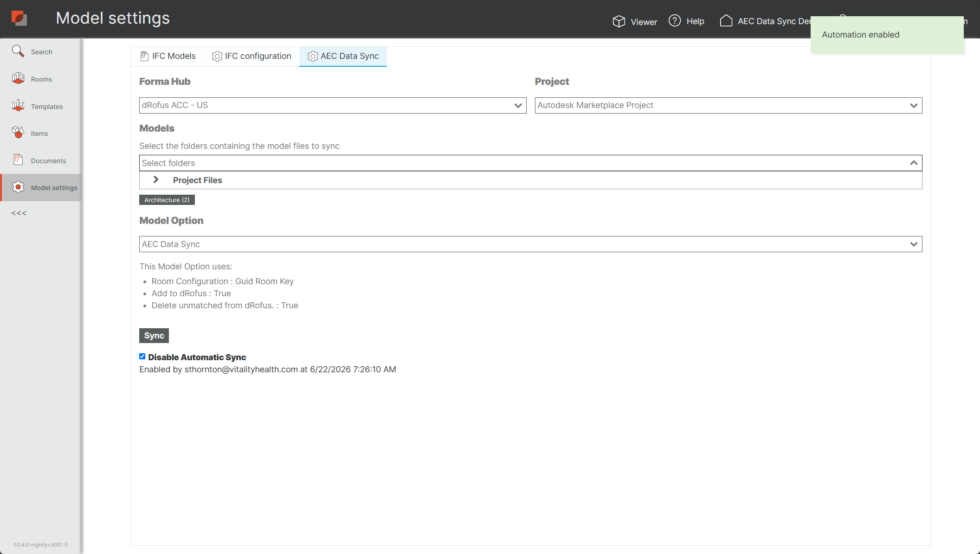Click the AEC Data Sync project name
This screenshot has width=980, height=554.
pos(774,21)
